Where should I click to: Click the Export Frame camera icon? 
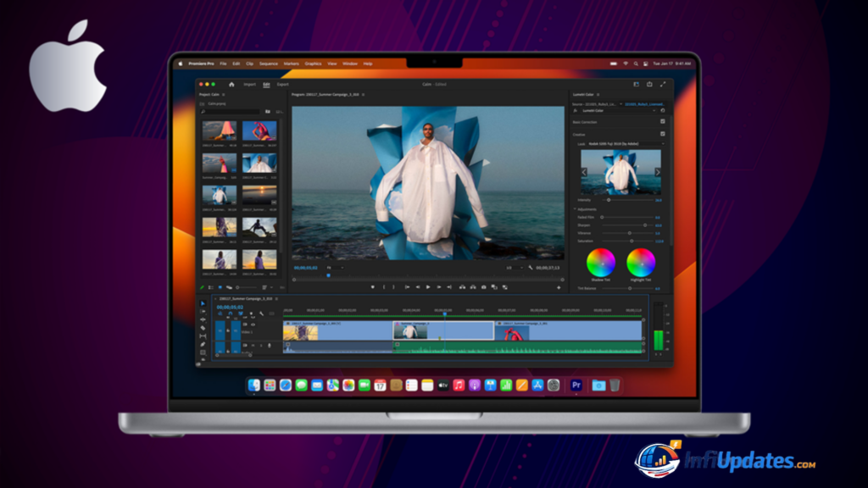484,287
